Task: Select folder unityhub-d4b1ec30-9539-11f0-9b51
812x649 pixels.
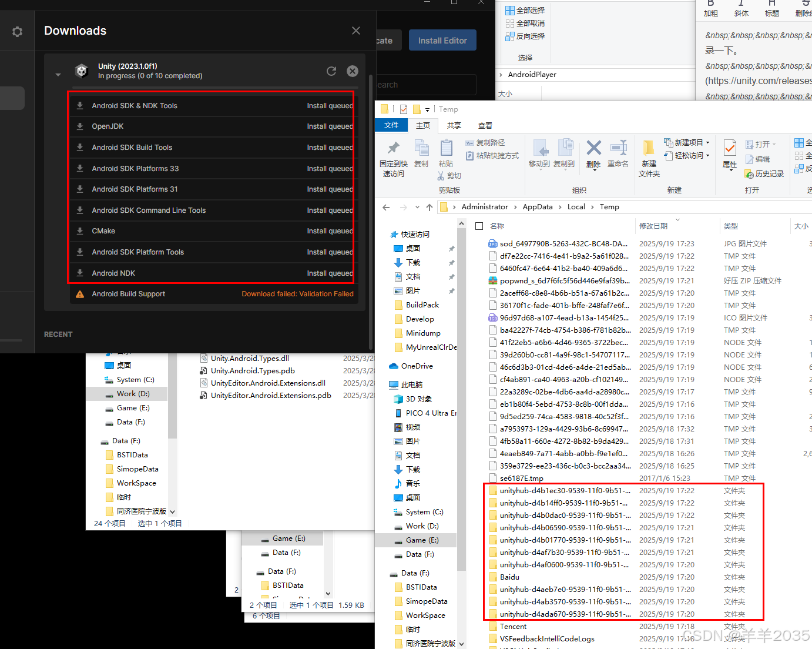Action: [x=565, y=491]
